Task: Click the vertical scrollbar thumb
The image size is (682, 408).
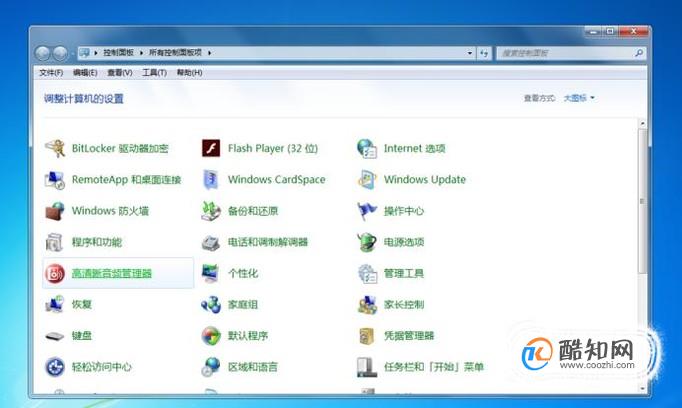Action: pyautogui.click(x=642, y=201)
